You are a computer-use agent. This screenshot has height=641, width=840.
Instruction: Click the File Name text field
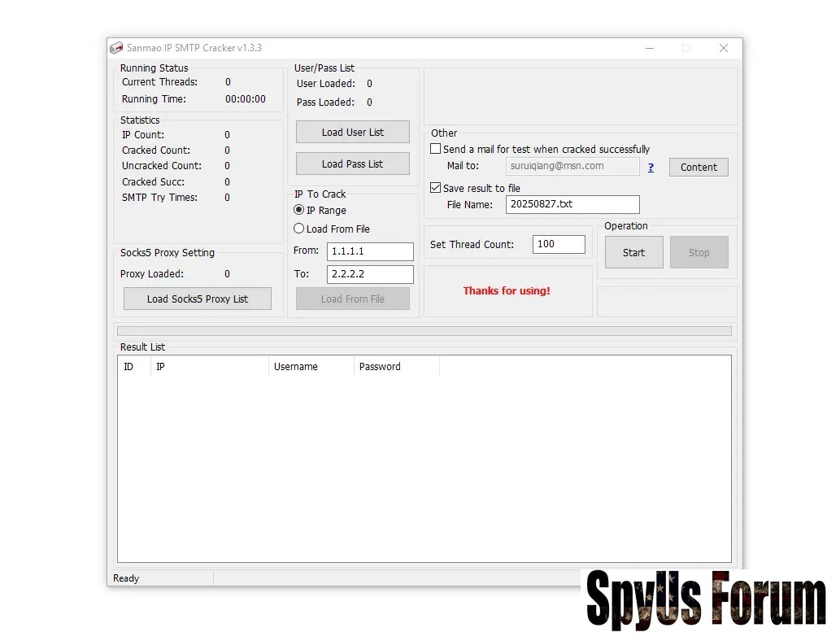point(572,204)
